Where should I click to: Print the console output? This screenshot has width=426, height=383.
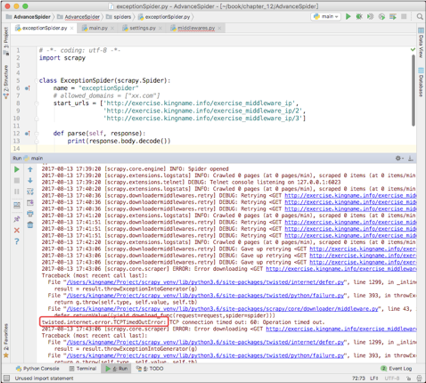click(x=30, y=214)
